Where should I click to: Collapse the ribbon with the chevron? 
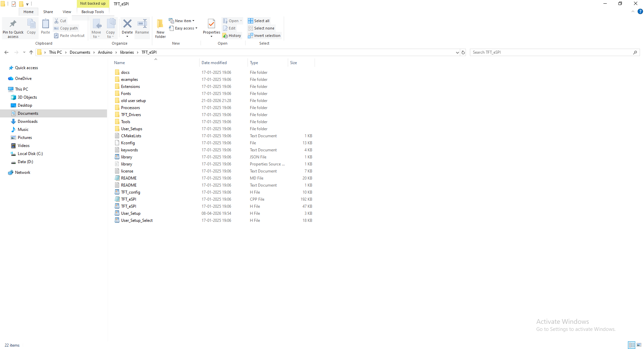click(x=633, y=11)
